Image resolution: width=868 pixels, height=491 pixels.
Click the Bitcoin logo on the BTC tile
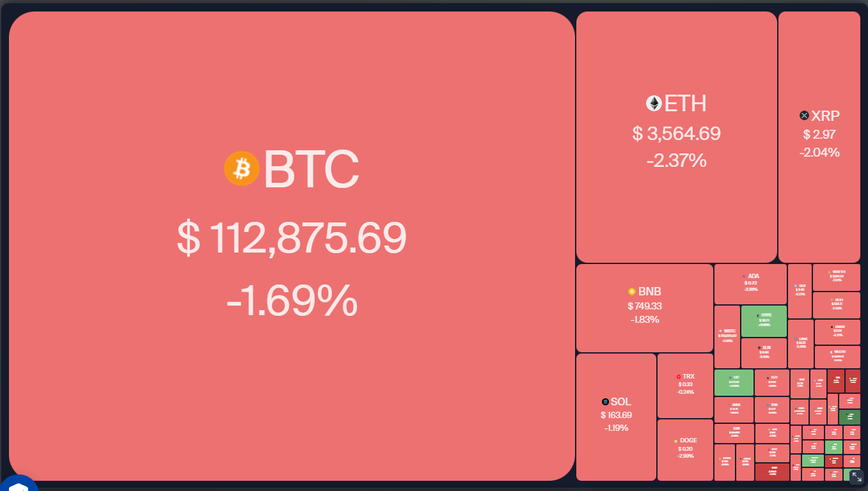[242, 168]
